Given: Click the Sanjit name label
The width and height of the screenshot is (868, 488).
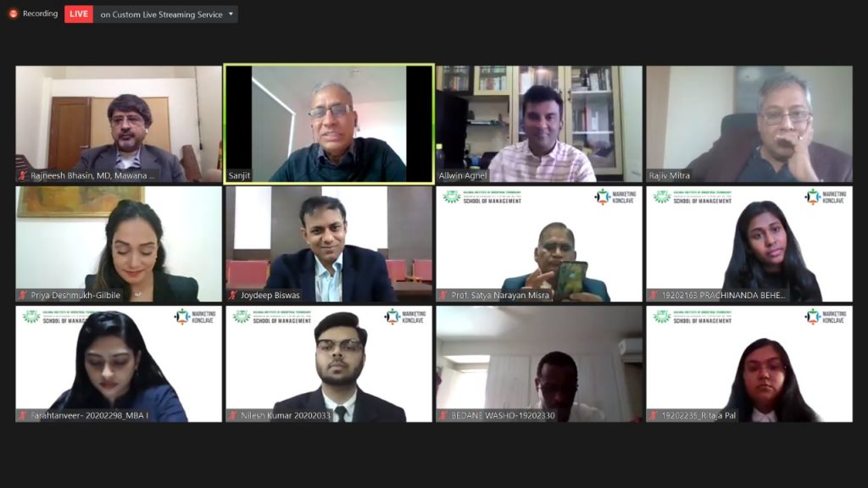Looking at the screenshot, I should 239,175.
